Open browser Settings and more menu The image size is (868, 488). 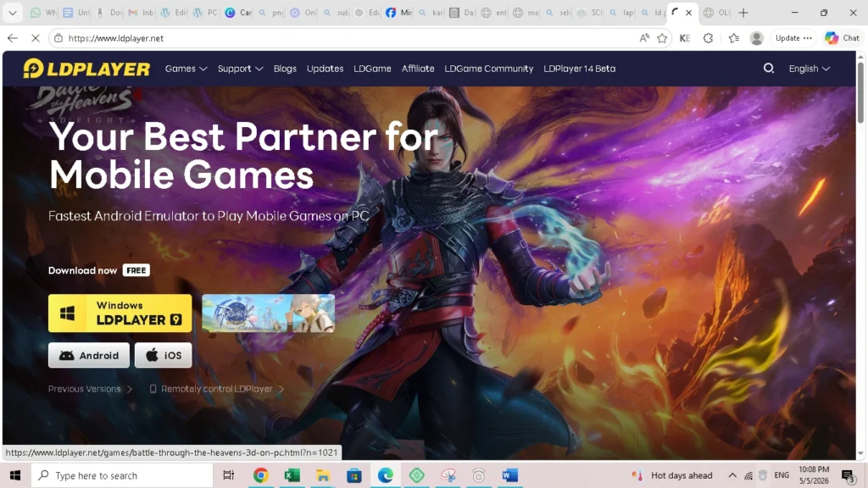(x=808, y=38)
